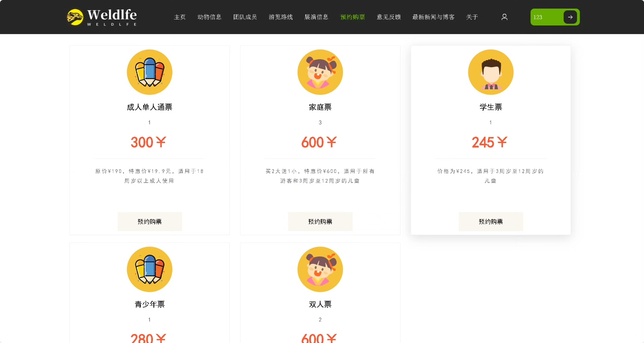This screenshot has height=343, width=644.
Task: Navigate to 游览路线
Action: [281, 17]
